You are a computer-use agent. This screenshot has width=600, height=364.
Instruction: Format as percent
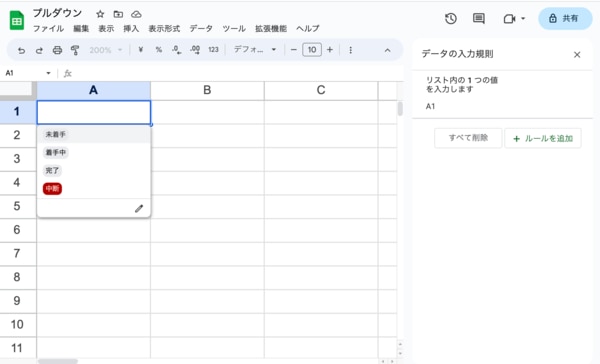158,50
